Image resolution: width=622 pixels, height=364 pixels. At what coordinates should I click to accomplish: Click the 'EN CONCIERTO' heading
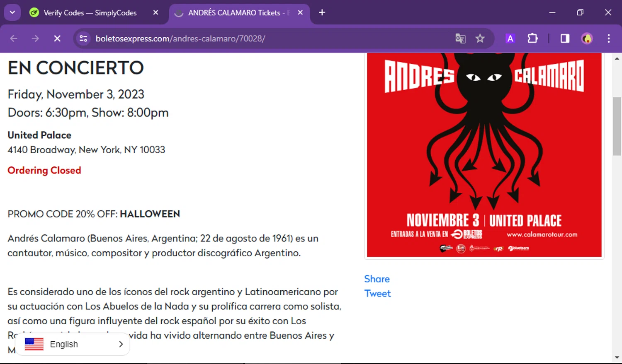point(76,68)
